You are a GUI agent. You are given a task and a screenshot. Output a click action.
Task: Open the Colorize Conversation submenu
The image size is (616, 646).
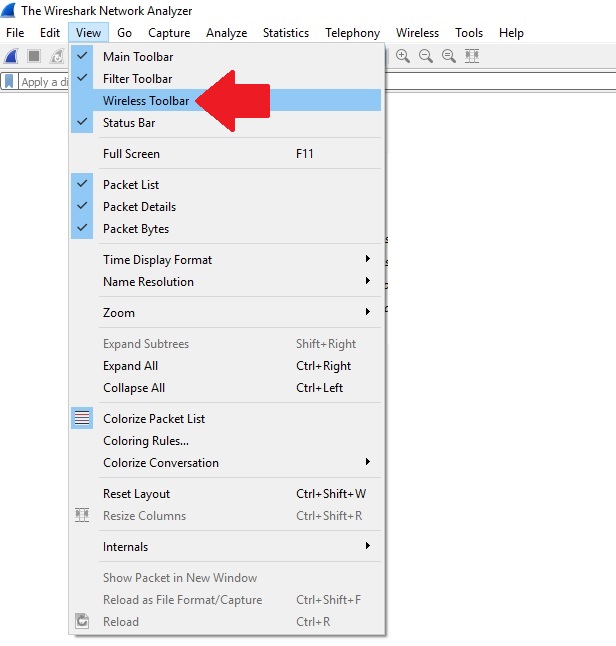[225, 462]
